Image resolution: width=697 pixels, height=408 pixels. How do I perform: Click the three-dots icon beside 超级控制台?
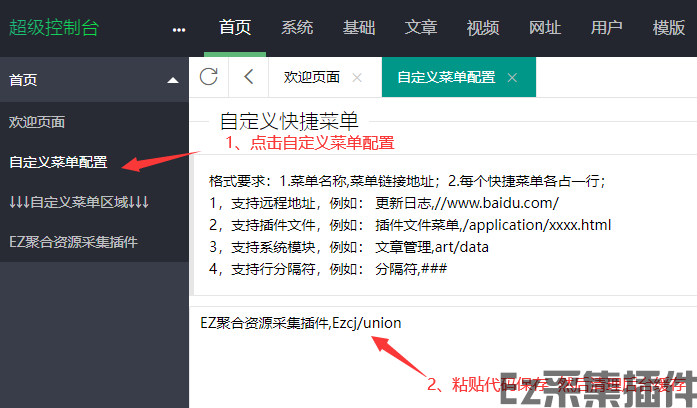coord(179,29)
